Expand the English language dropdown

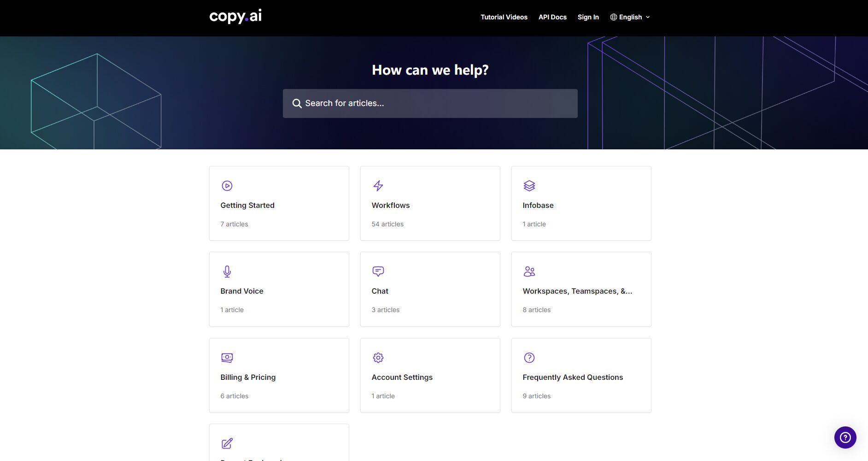[630, 17]
